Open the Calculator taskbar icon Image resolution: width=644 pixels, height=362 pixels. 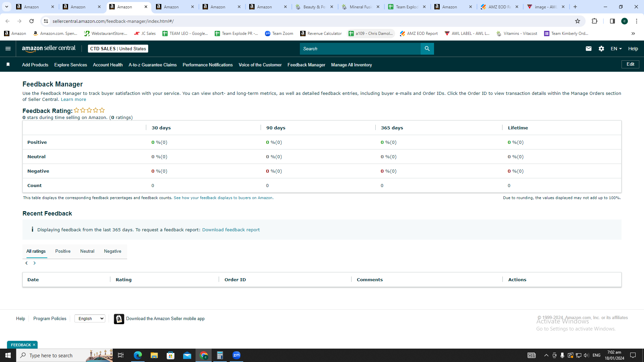pyautogui.click(x=220, y=355)
